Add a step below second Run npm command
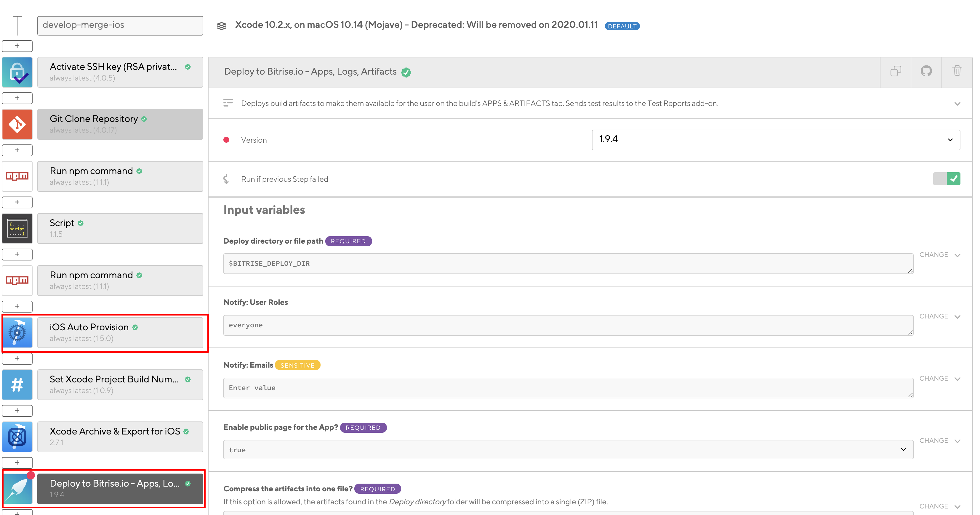 point(17,306)
